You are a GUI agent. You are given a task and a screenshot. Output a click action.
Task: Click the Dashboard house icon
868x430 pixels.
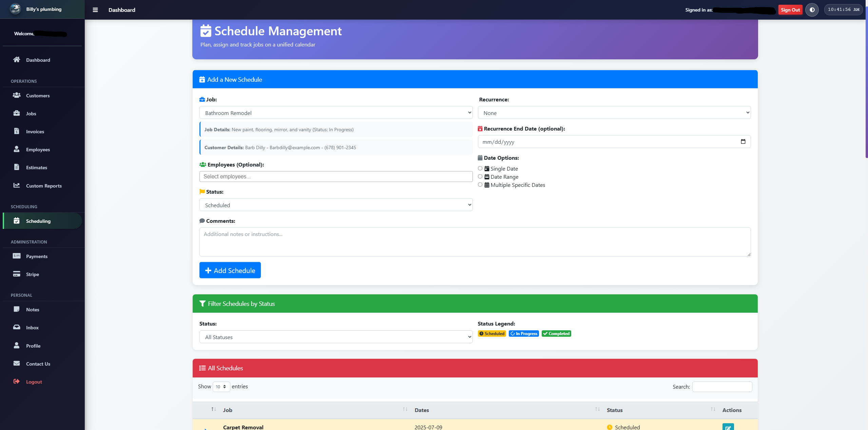coord(17,60)
